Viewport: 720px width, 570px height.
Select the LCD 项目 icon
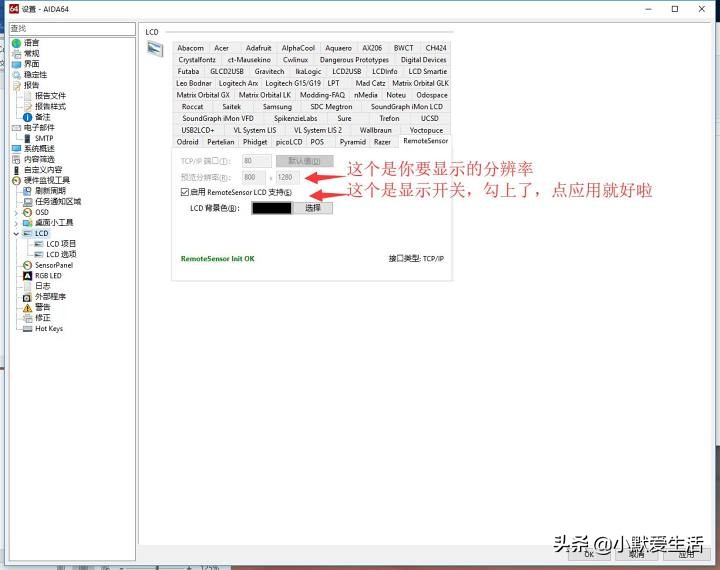39,244
